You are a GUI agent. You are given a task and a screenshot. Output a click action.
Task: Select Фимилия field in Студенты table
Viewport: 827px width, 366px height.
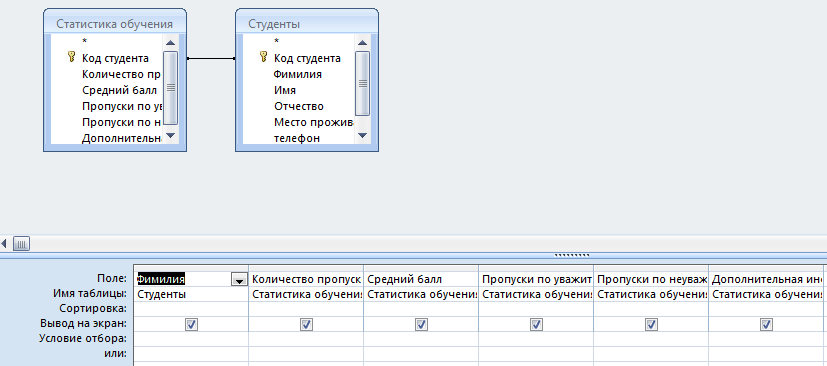(297, 74)
